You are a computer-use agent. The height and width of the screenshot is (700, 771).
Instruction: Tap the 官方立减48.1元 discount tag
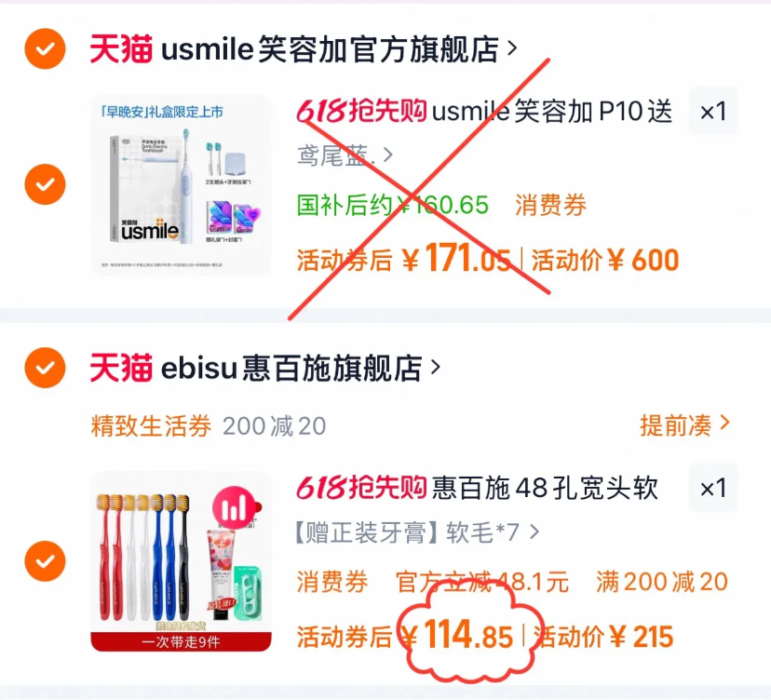482,582
